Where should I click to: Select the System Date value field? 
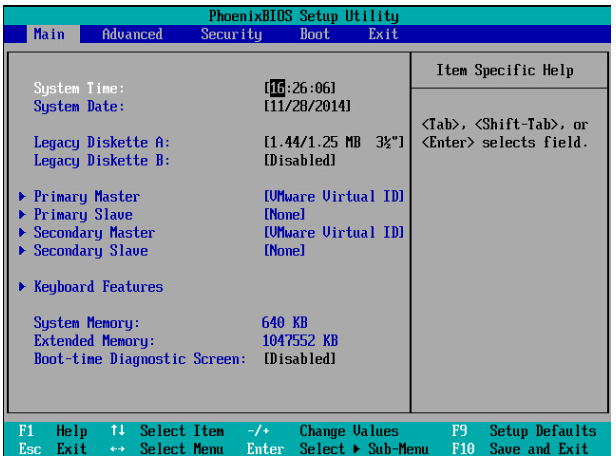307,106
